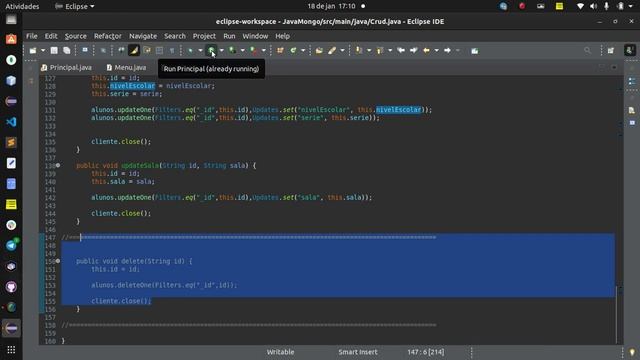Viewport: 640px width, 360px height.
Task: Toggle Show Whitespace Characters button
Action: (172, 51)
